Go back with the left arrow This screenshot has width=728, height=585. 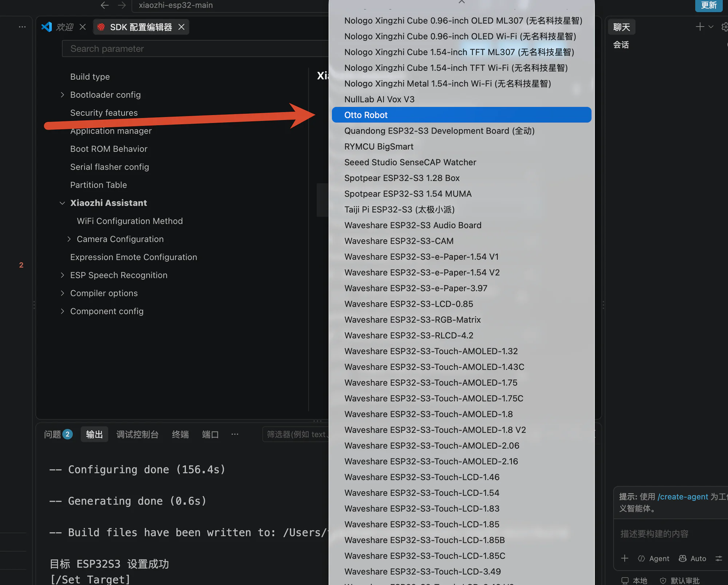(x=104, y=5)
